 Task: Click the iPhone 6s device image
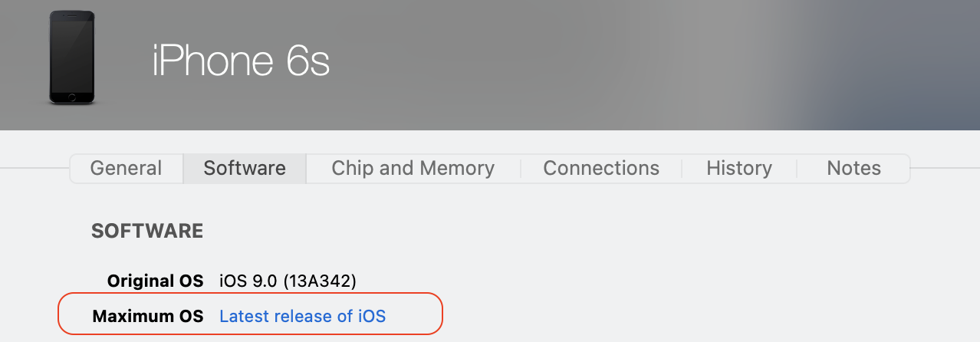(x=72, y=58)
